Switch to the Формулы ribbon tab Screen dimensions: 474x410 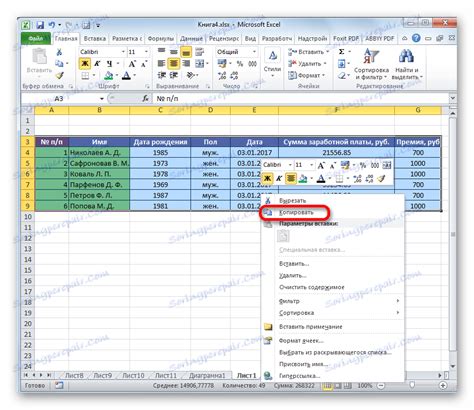coord(160,39)
